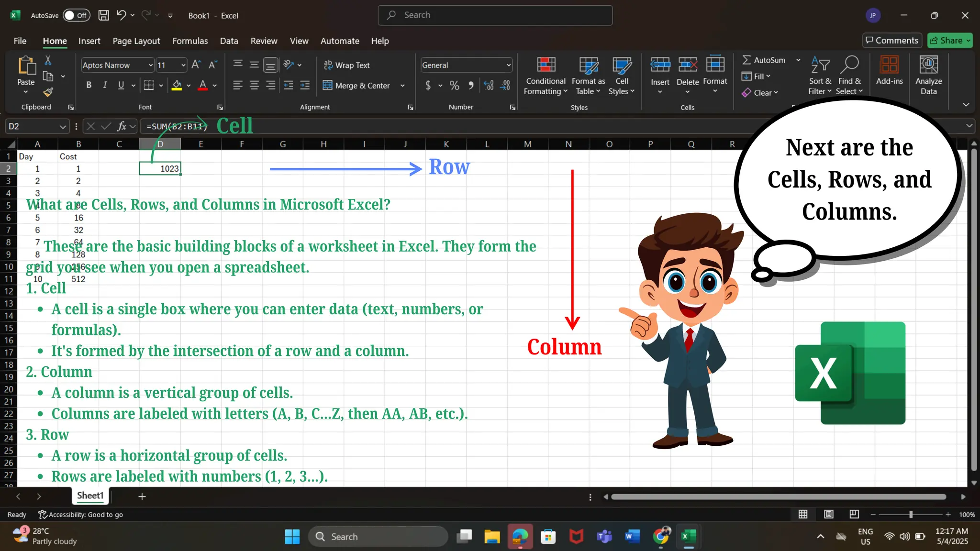
Task: Toggle Italic formatting
Action: [105, 86]
